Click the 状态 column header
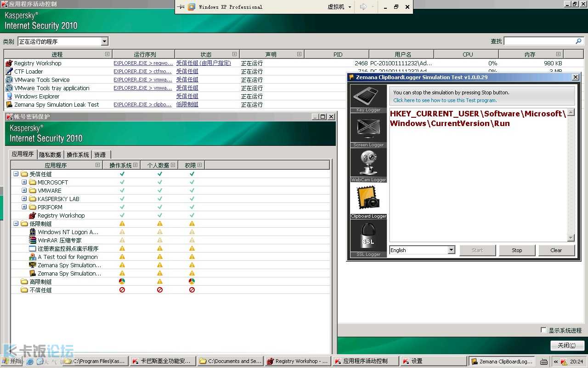Screen dimensions: 588x368 coord(207,54)
